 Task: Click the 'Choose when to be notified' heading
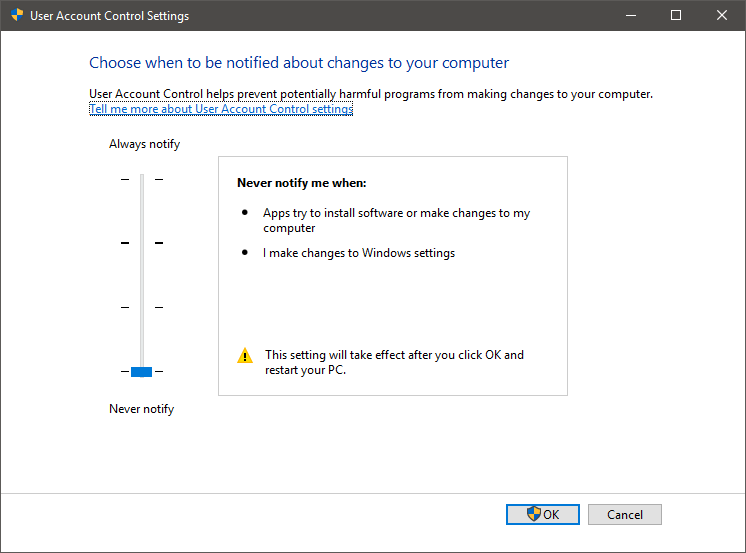tap(299, 63)
